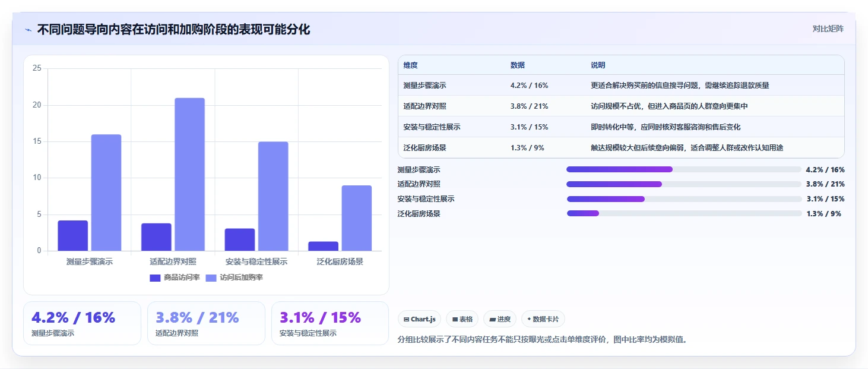Click the 泛化厨房场景 x-axis label
This screenshot has height=369, width=868.
pyautogui.click(x=340, y=261)
